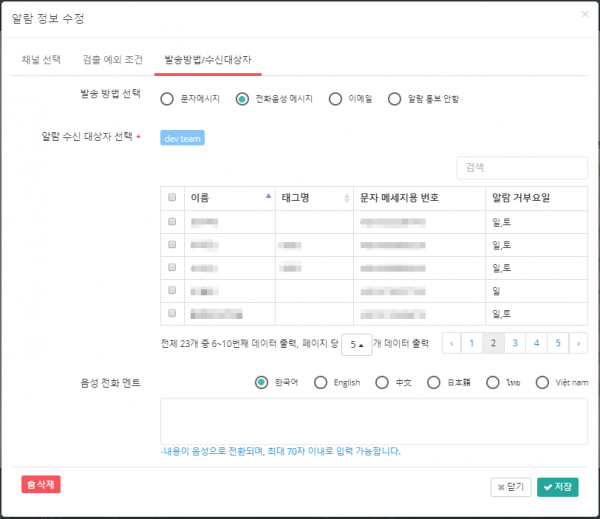Check the second recipient row checkbox

coord(172,245)
